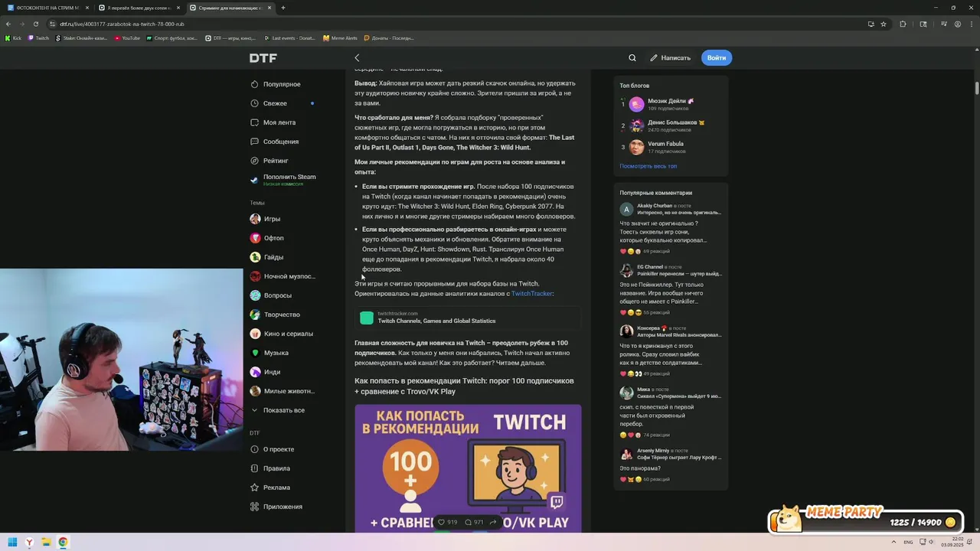Select the Кино и сериалы topic icon
The width and height of the screenshot is (980, 551).
[x=255, y=334]
